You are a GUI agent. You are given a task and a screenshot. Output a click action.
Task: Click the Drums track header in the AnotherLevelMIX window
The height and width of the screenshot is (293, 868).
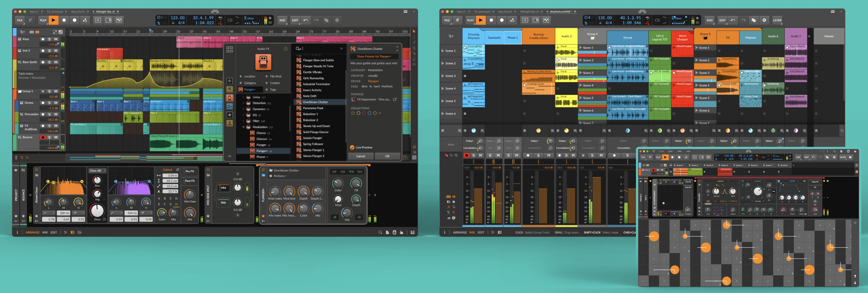point(627,38)
